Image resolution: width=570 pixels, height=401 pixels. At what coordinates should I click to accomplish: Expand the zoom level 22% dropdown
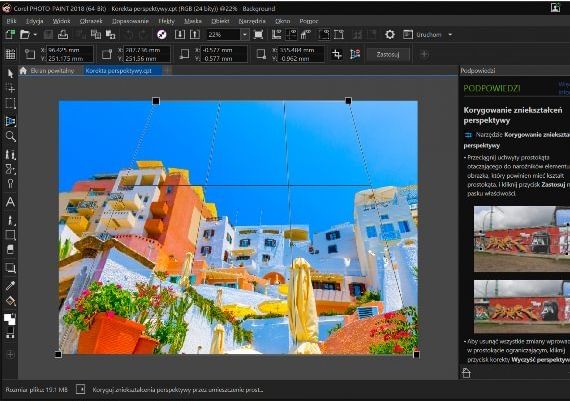(x=245, y=35)
